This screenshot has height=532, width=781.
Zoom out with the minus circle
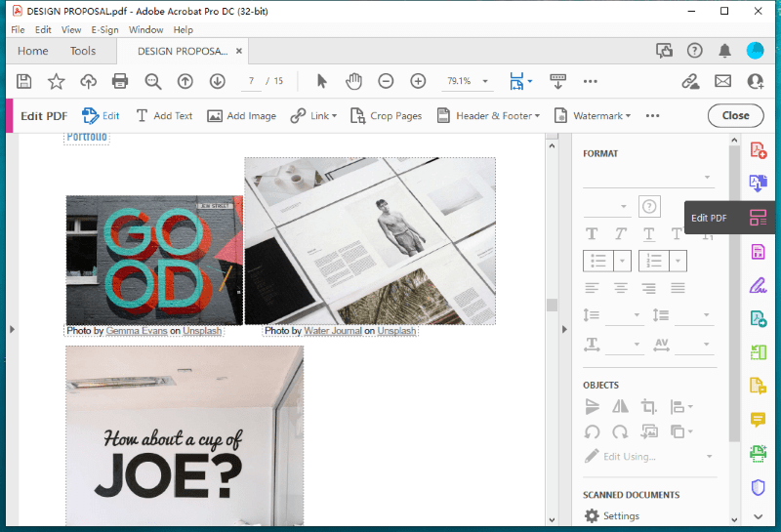coord(386,81)
